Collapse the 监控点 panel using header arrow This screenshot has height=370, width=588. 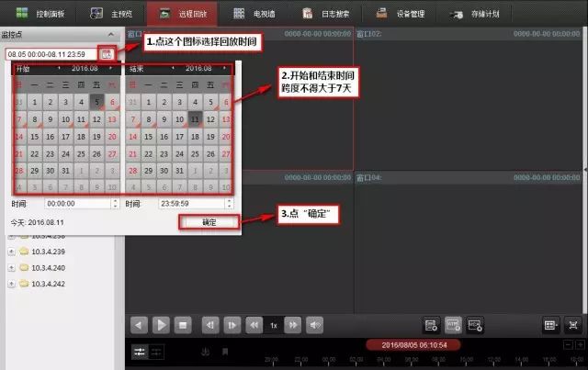[x=110, y=35]
